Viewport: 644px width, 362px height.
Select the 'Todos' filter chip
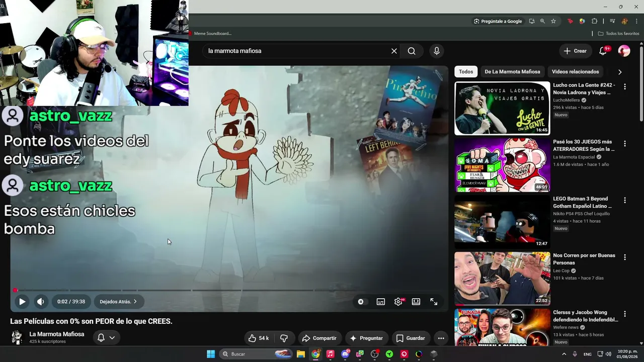coord(466,72)
